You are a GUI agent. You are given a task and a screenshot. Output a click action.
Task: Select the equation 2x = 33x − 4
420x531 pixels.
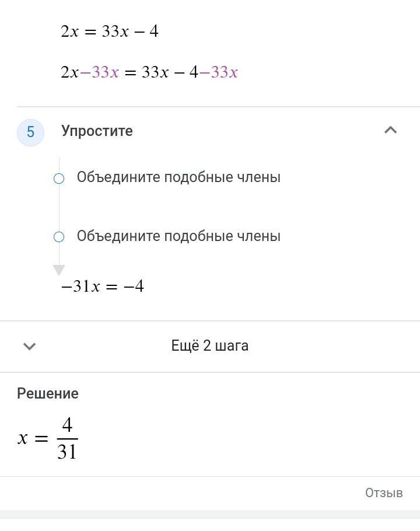(x=110, y=31)
